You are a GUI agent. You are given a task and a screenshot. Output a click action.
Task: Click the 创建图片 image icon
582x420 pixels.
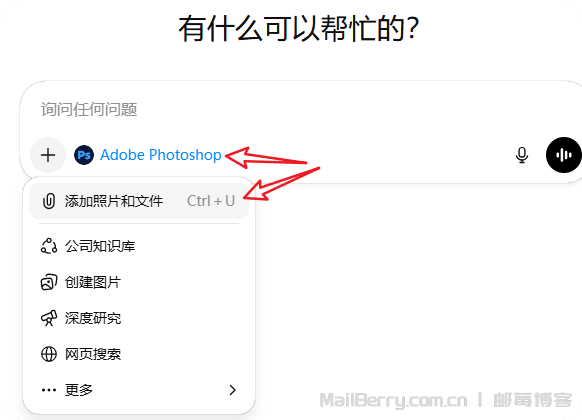[49, 282]
